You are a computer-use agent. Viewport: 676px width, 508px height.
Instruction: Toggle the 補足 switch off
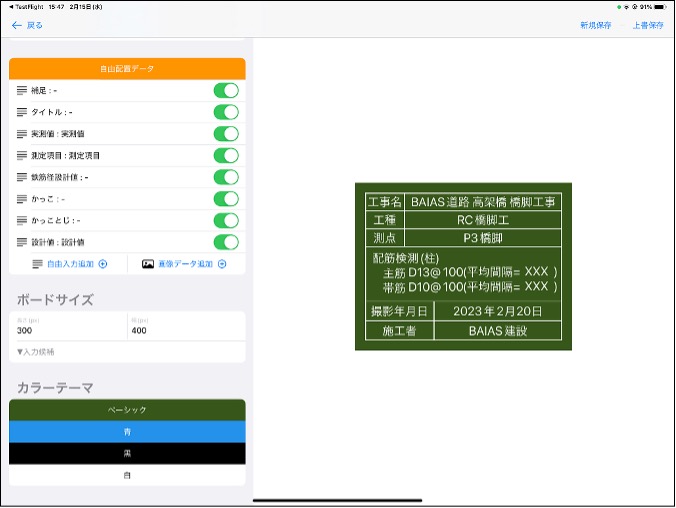(x=226, y=91)
